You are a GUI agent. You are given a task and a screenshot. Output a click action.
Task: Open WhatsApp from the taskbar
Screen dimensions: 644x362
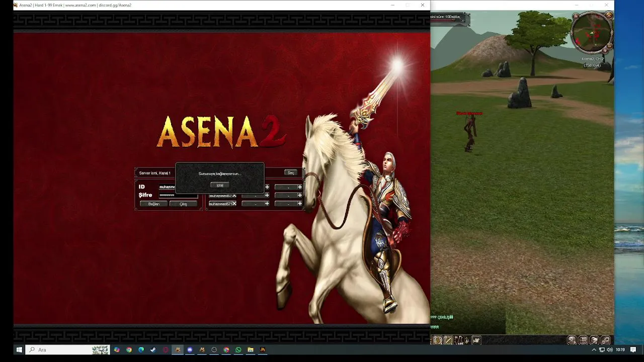(x=238, y=349)
